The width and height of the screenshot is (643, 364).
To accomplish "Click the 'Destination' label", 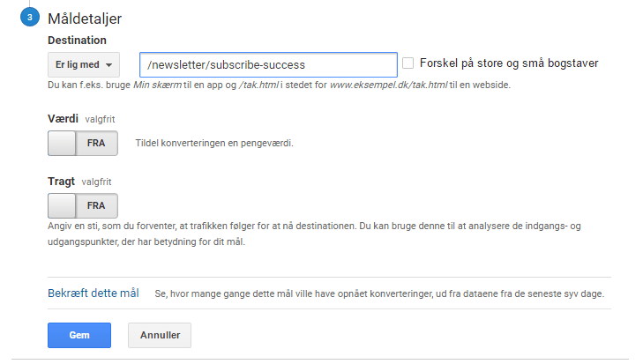I will pos(77,41).
